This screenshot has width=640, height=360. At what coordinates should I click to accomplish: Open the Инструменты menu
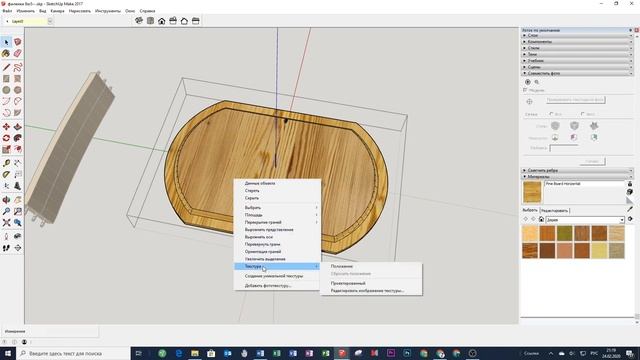[108, 11]
